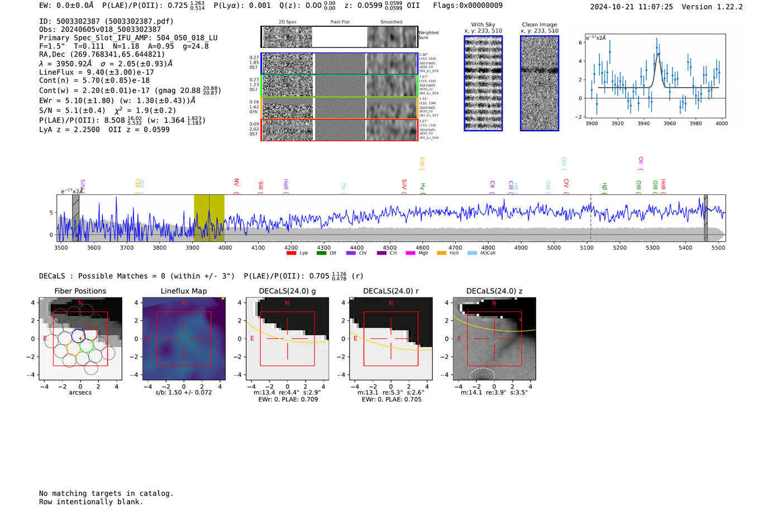Click the blue fiber circle in Fiber Positions

pos(78,336)
